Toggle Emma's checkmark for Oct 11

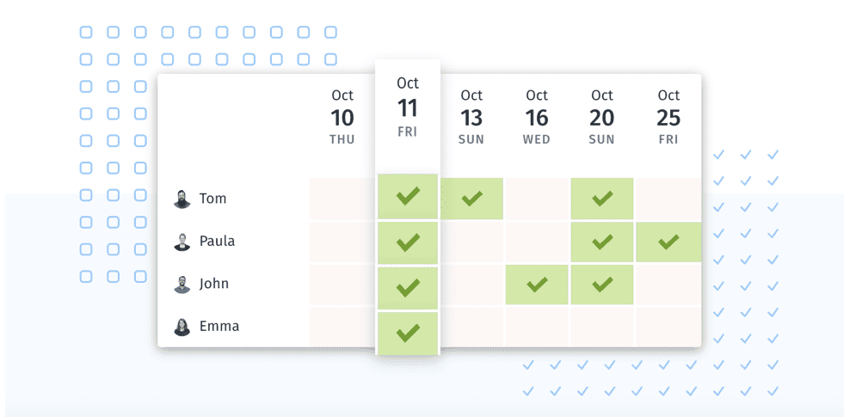pyautogui.click(x=408, y=333)
